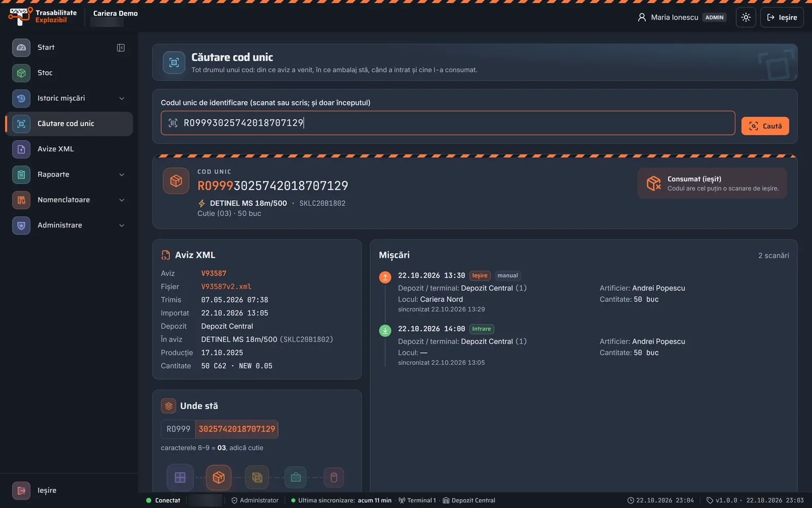Click the Terminal 1 status bar entry
Viewport: 812px width, 508px height.
tap(417, 500)
